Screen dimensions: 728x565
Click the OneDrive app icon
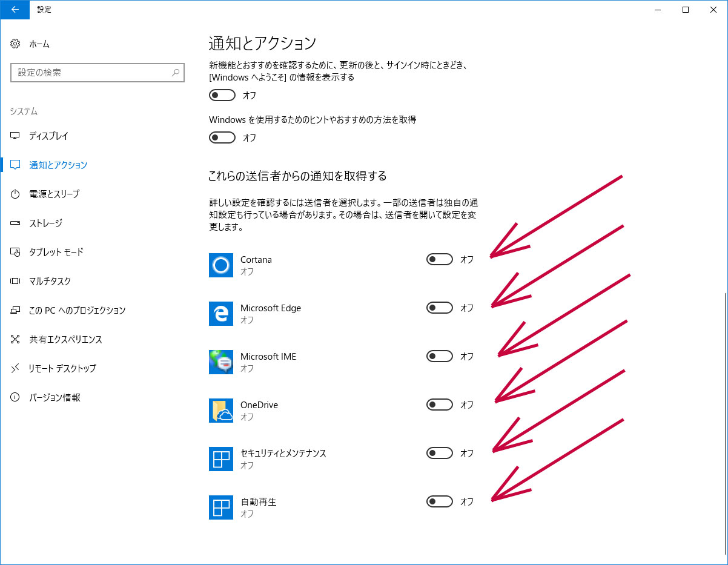click(221, 411)
